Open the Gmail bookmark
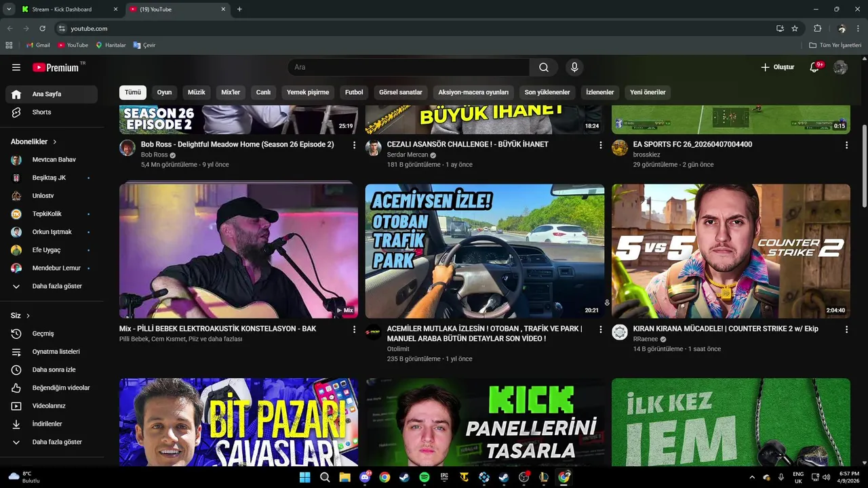 pyautogui.click(x=38, y=45)
